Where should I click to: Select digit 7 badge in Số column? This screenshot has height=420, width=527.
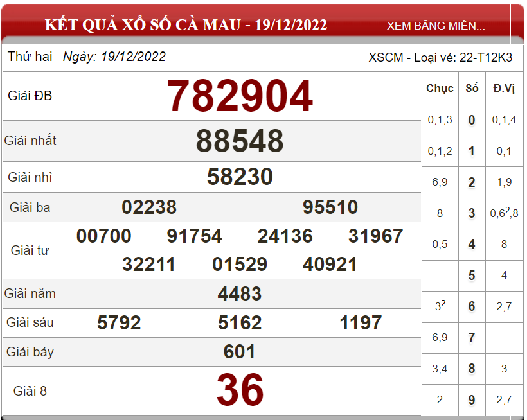point(472,338)
